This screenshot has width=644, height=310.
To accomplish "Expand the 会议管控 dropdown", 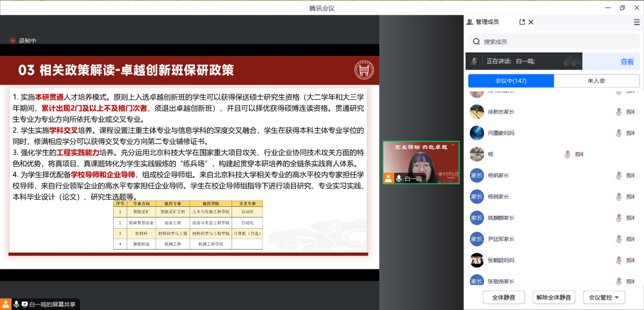I will pyautogui.click(x=603, y=297).
